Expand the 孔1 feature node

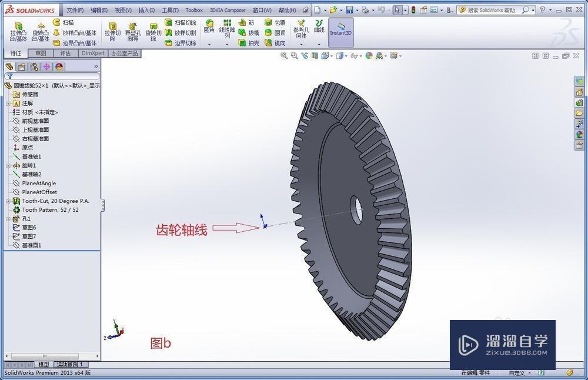8,219
